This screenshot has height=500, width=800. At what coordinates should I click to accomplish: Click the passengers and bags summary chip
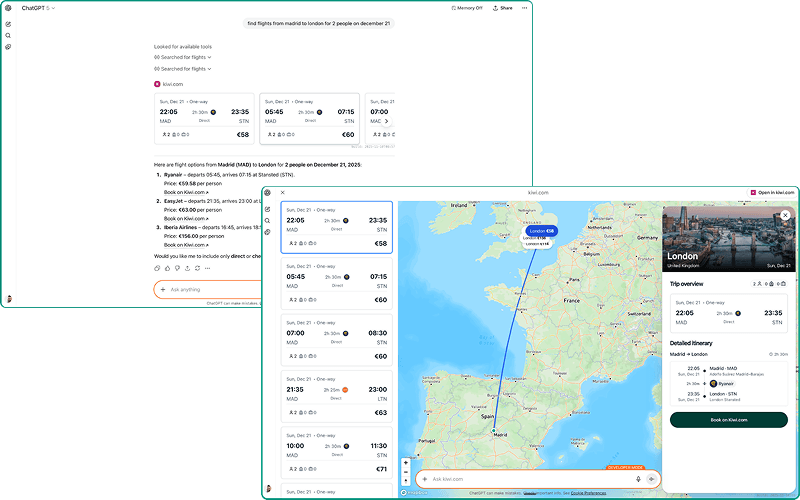coord(769,284)
